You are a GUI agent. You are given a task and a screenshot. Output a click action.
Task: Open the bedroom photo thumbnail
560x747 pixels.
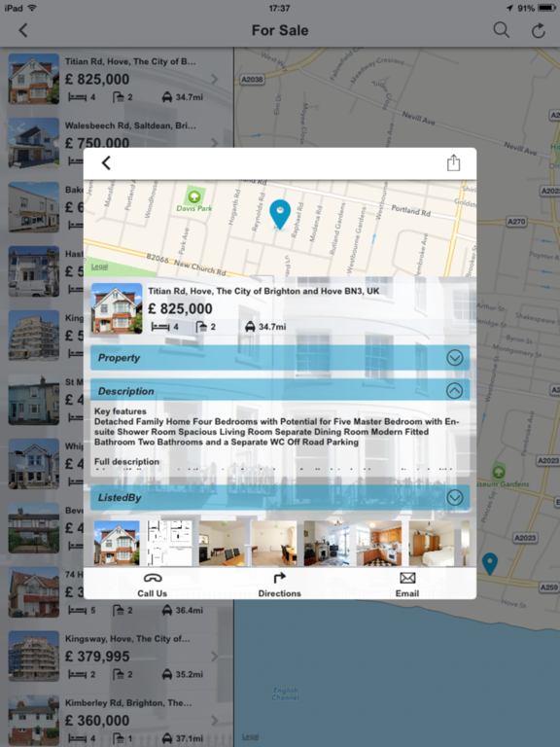click(431, 543)
